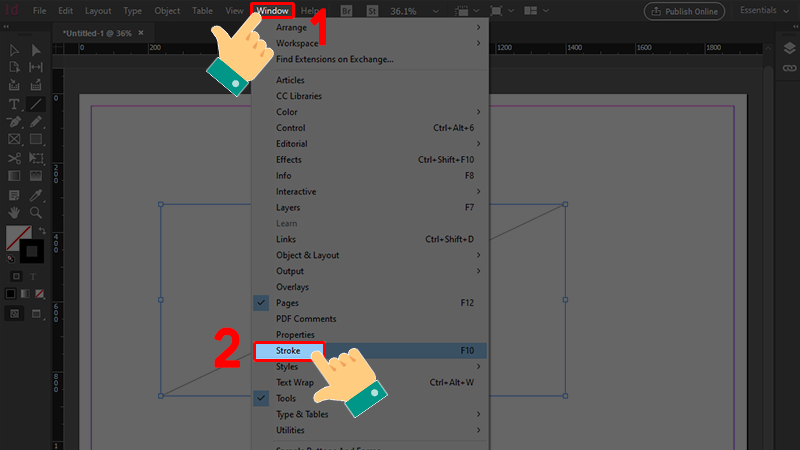Open the Edit menu

point(65,11)
